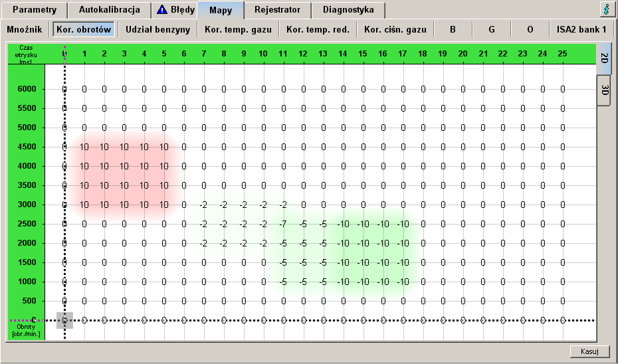Viewport: 618px width, 364px height.
Task: Select cell -7 at 2500 rpm, 11 ms
Action: [283, 224]
